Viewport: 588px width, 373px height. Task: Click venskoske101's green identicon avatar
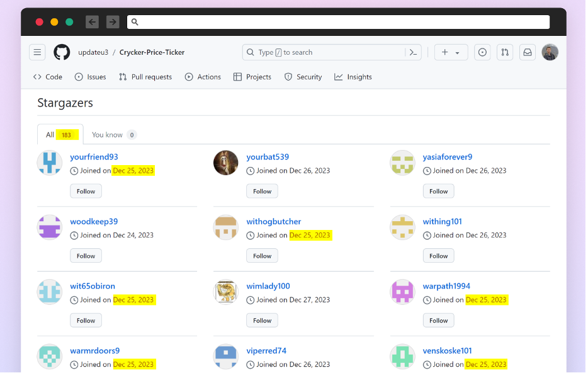[402, 357]
